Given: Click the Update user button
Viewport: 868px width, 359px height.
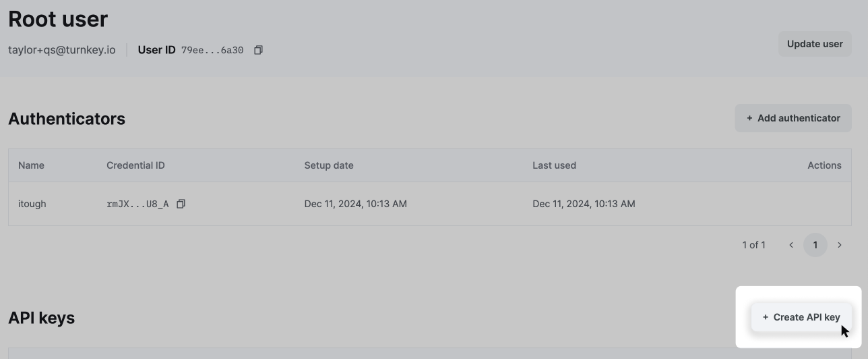Looking at the screenshot, I should pyautogui.click(x=815, y=44).
